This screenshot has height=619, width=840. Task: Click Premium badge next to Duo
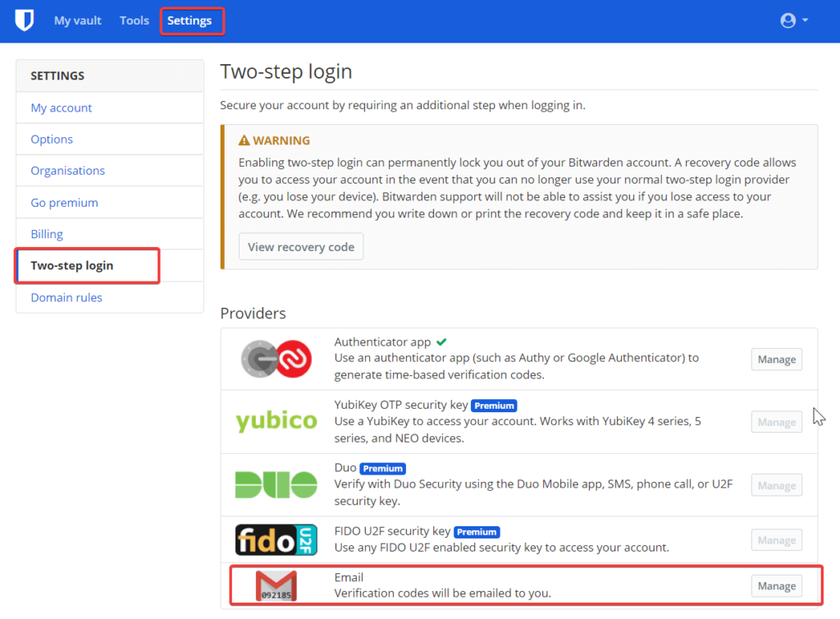(382, 469)
